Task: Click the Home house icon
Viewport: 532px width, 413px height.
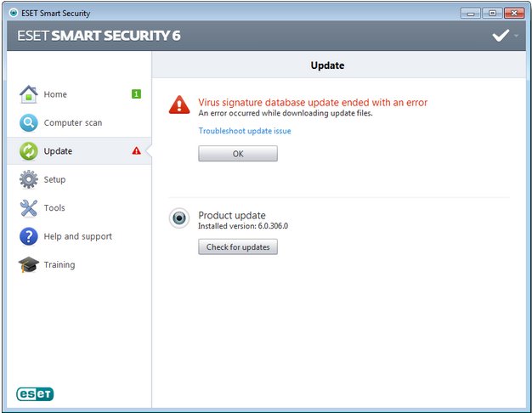Action: [x=29, y=94]
